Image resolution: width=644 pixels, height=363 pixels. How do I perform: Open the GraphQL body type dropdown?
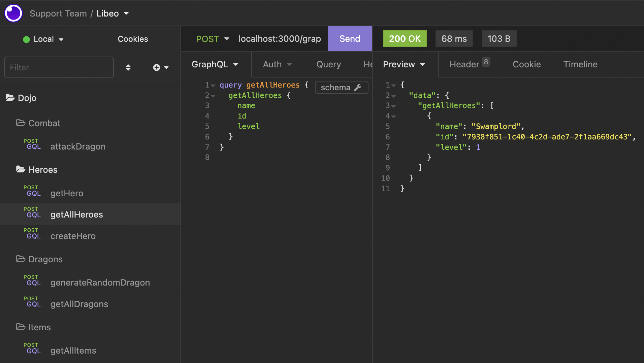215,64
